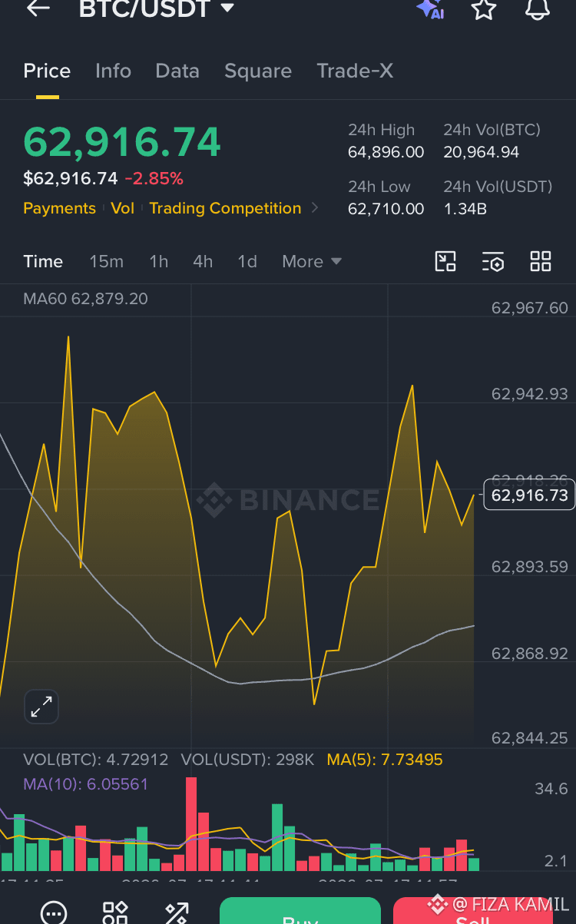Click the 62,916.74 large price

click(122, 142)
